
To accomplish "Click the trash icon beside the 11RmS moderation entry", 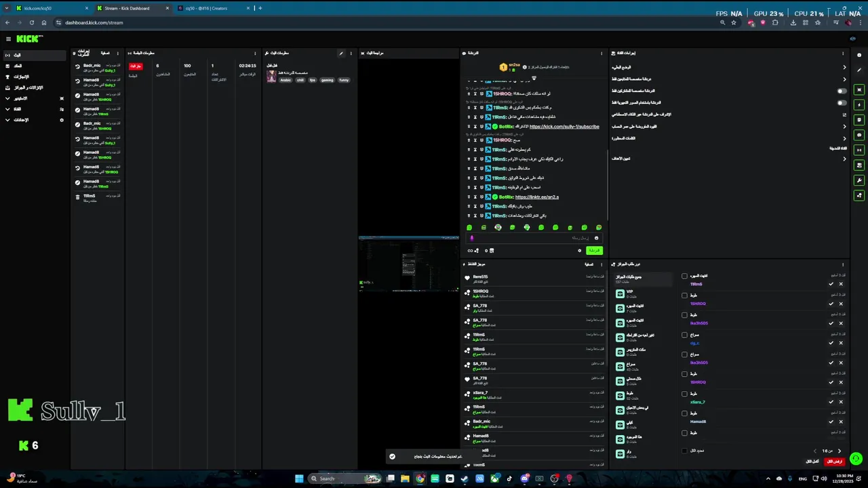I will click(77, 197).
